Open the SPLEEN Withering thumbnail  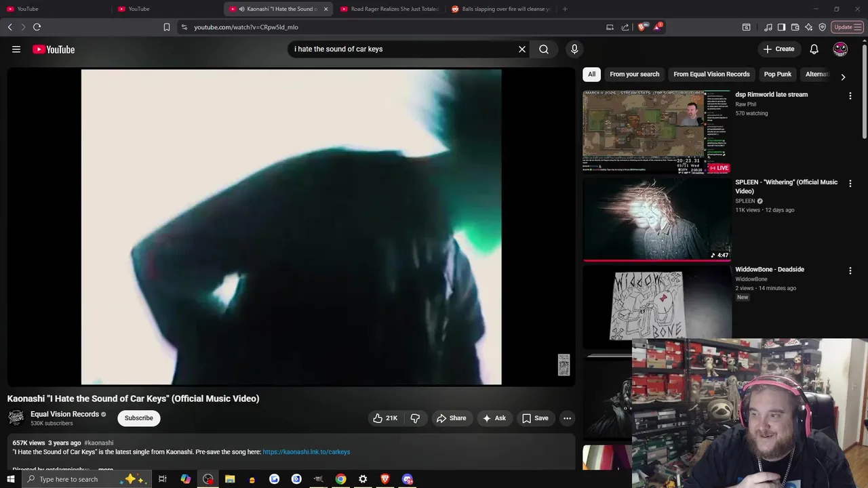(x=656, y=219)
